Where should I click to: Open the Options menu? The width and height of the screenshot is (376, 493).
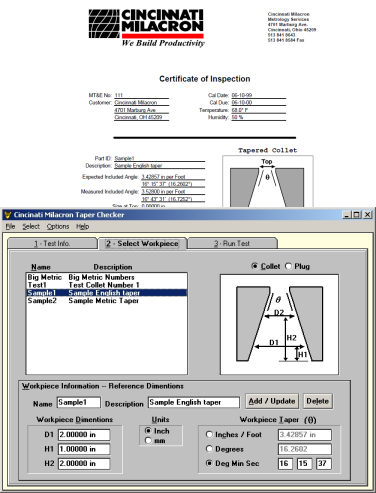pyautogui.click(x=58, y=226)
